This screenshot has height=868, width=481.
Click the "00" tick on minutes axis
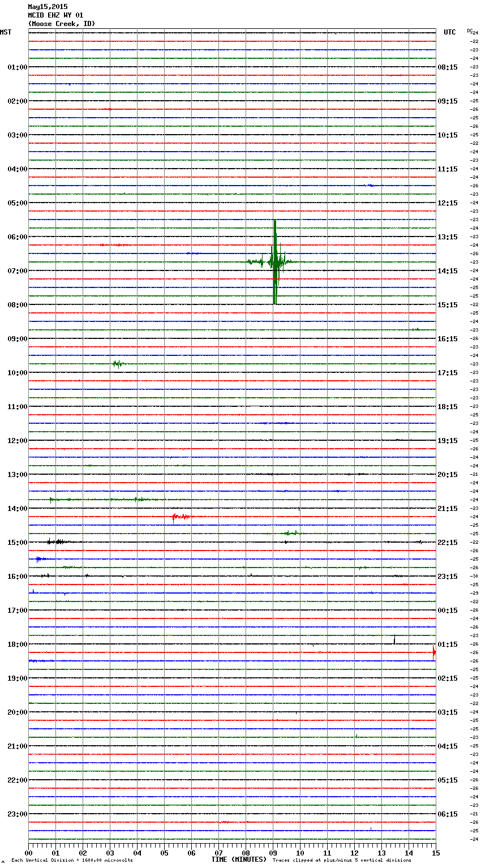[x=28, y=853]
